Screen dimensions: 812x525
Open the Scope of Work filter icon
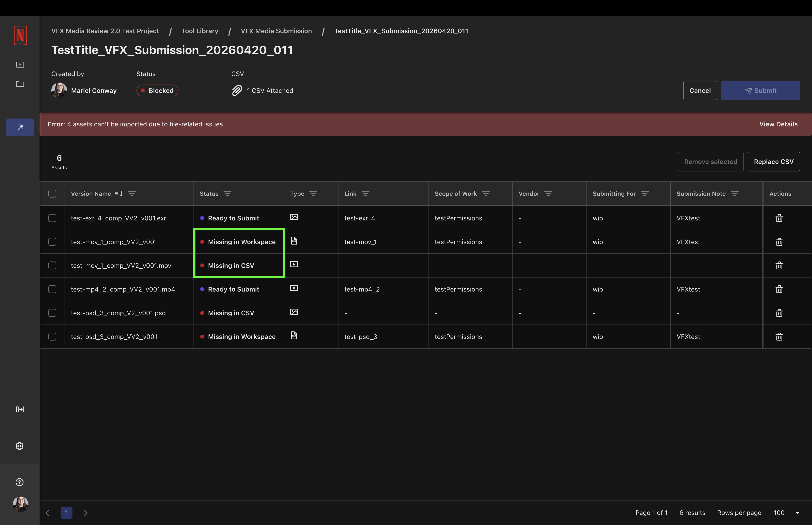[x=486, y=194]
